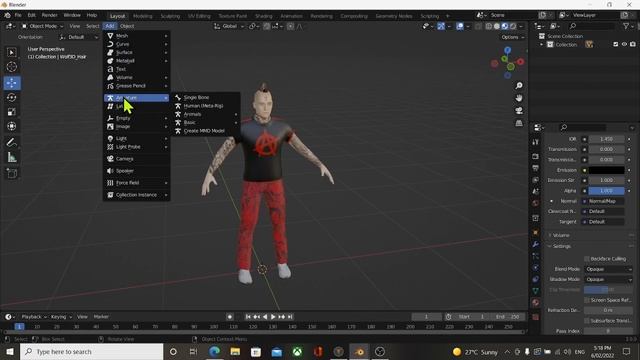This screenshot has height=360, width=640.
Task: Click the Blender logo menu icon
Action: pyautogui.click(x=7, y=15)
